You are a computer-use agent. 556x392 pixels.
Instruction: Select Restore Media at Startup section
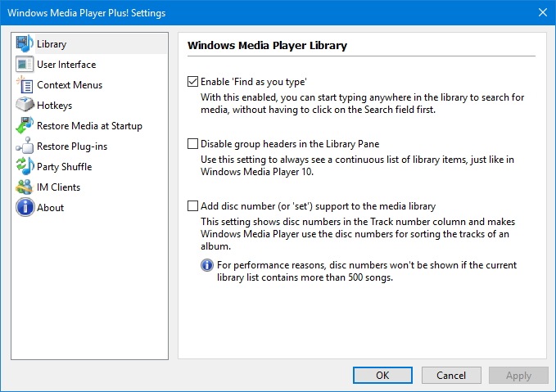[89, 126]
